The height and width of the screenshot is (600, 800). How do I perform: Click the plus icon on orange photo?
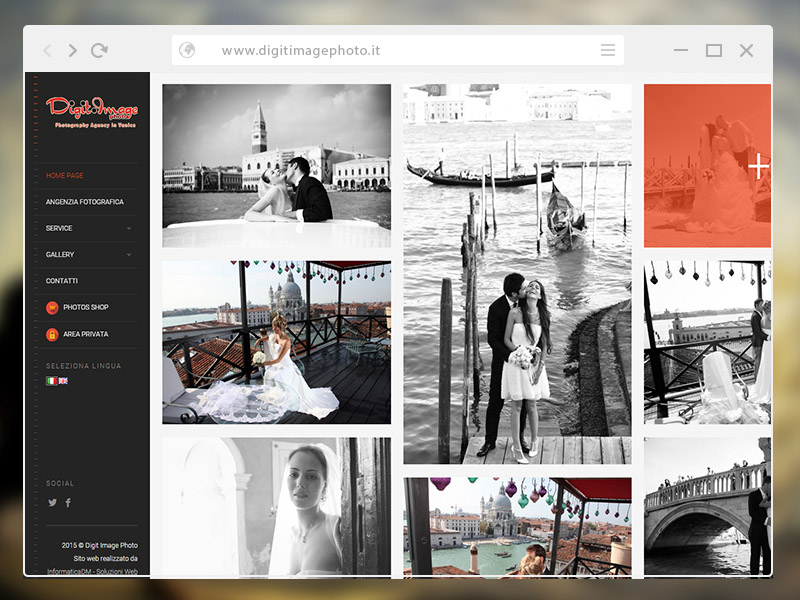[759, 166]
